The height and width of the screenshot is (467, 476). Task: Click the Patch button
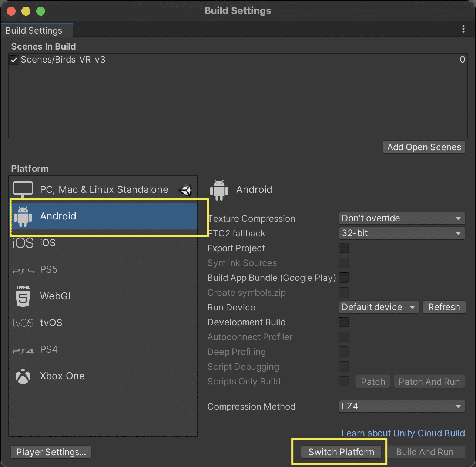click(x=373, y=382)
